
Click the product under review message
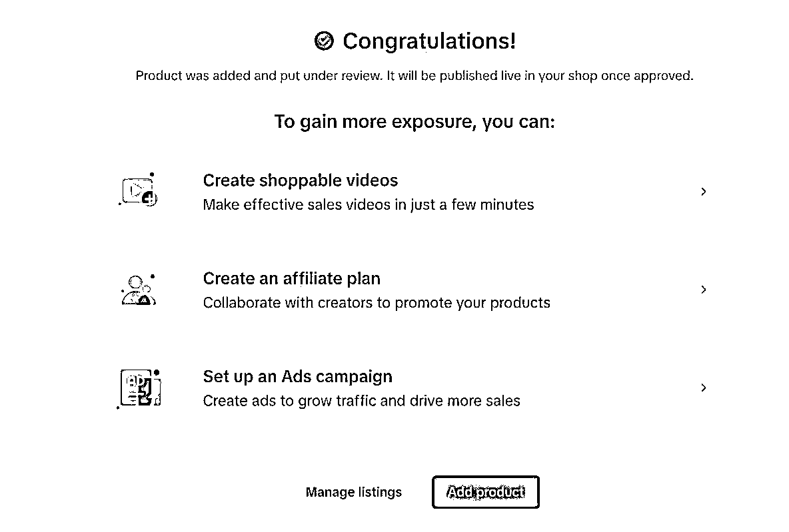click(x=414, y=76)
